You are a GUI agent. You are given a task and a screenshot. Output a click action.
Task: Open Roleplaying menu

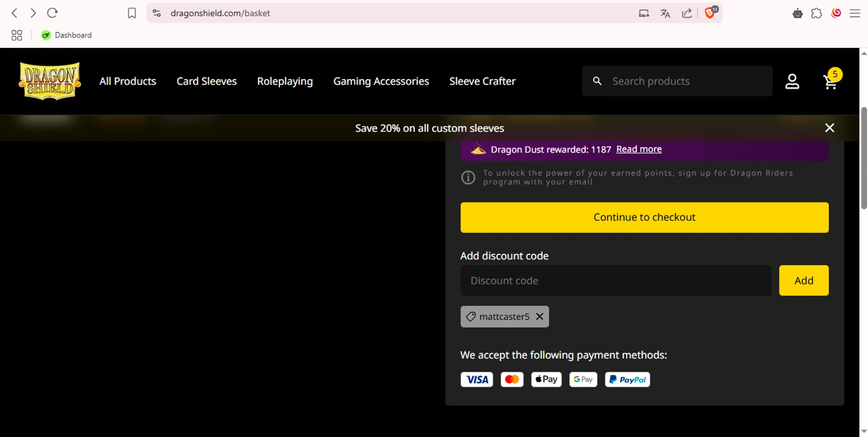pos(285,81)
